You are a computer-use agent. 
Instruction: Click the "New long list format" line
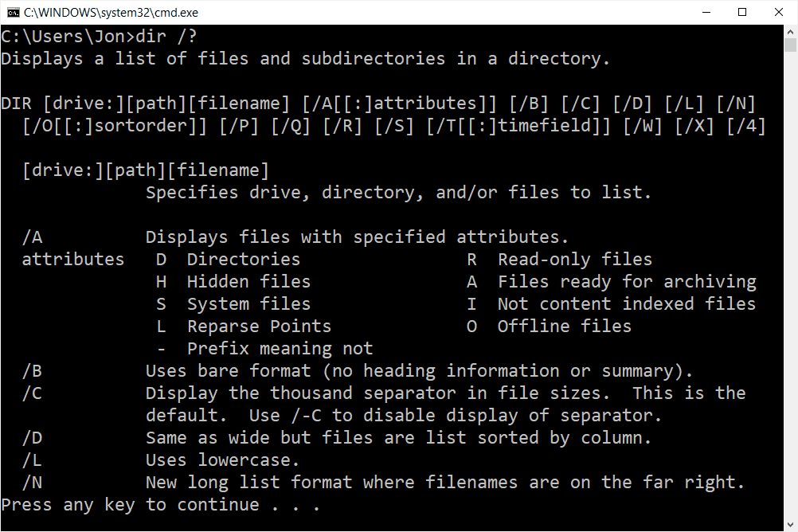(x=444, y=483)
